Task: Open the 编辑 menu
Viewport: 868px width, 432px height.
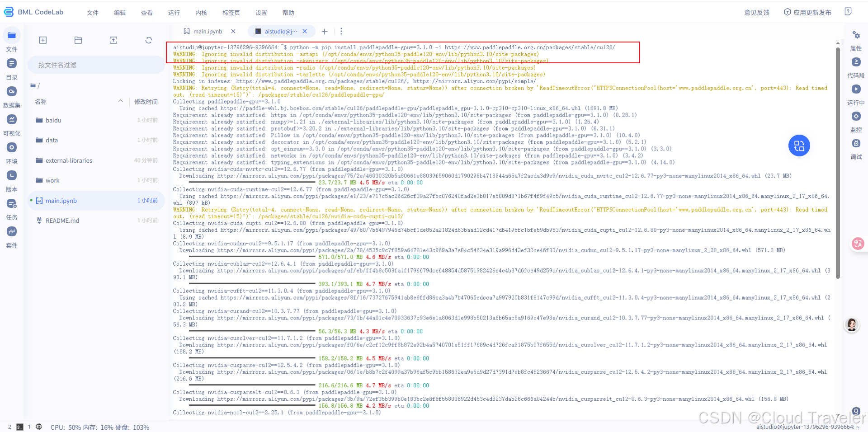Action: [120, 13]
